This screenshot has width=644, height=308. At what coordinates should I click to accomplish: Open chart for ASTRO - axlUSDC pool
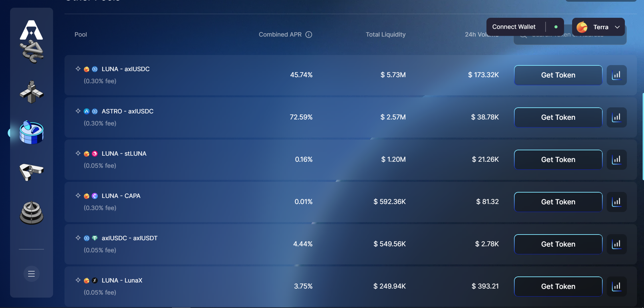click(x=616, y=117)
